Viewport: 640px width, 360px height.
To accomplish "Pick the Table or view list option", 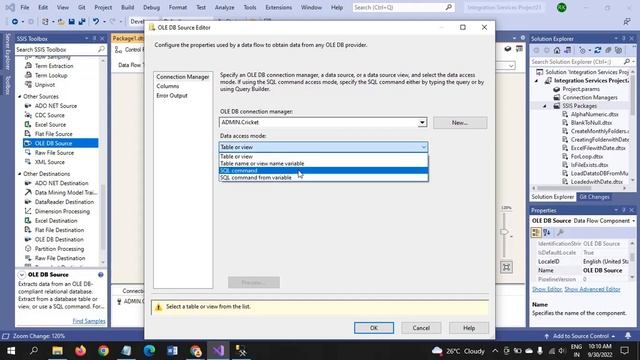I will 323,156.
